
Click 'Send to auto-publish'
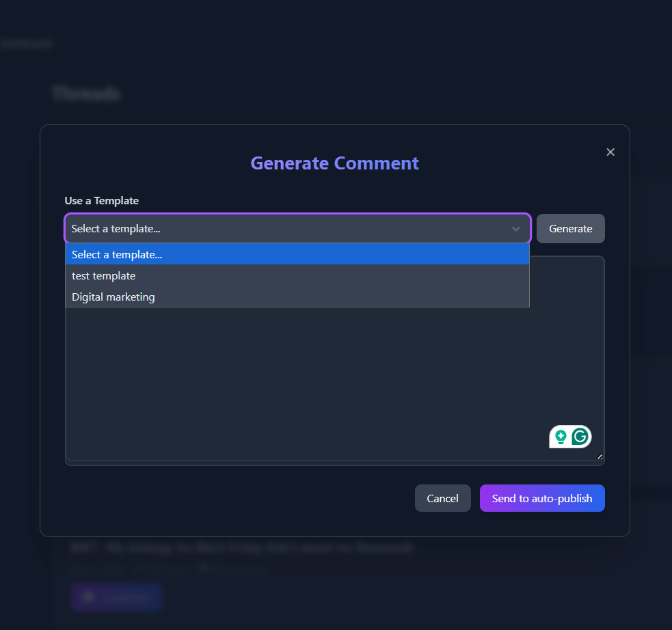(x=542, y=498)
